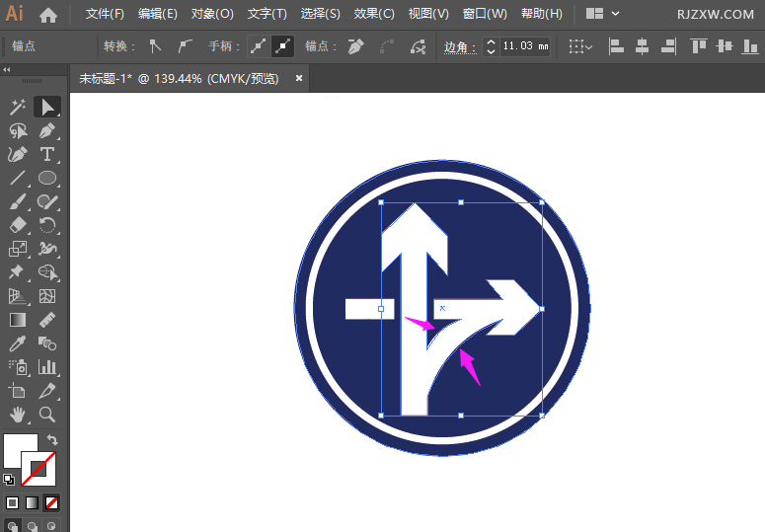Click the white fill color swatch

click(x=19, y=451)
